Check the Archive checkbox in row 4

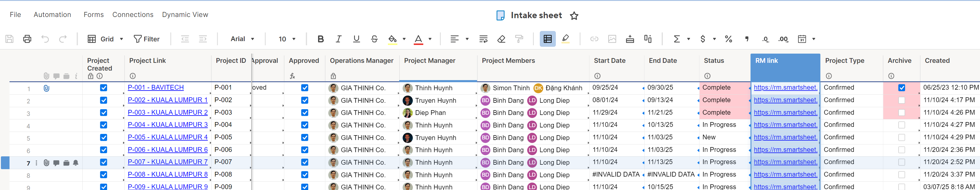(901, 125)
